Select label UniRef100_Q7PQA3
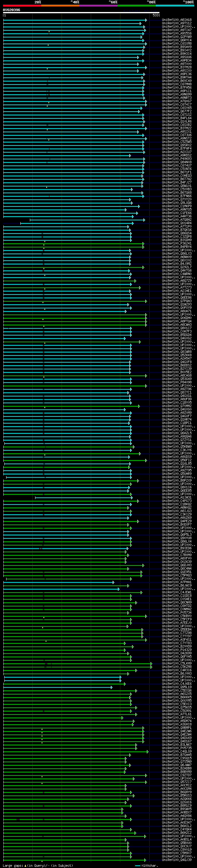 coord(177,301)
